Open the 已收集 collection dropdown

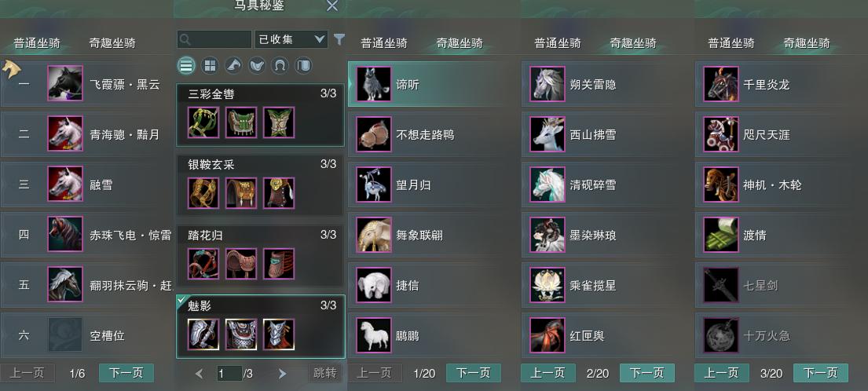(291, 39)
